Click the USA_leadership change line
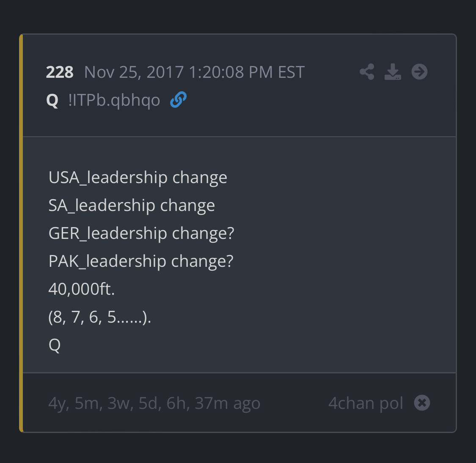Image resolution: width=476 pixels, height=463 pixels. [x=138, y=178]
